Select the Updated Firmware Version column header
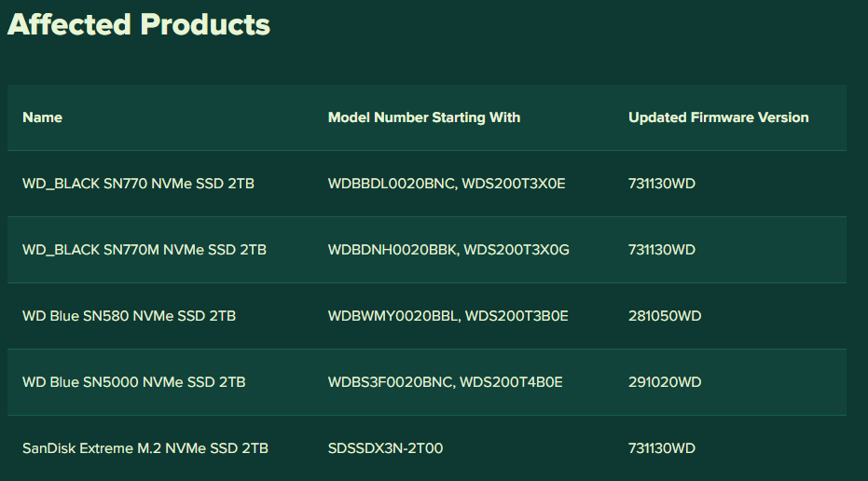This screenshot has height=481, width=868. pyautogui.click(x=719, y=117)
